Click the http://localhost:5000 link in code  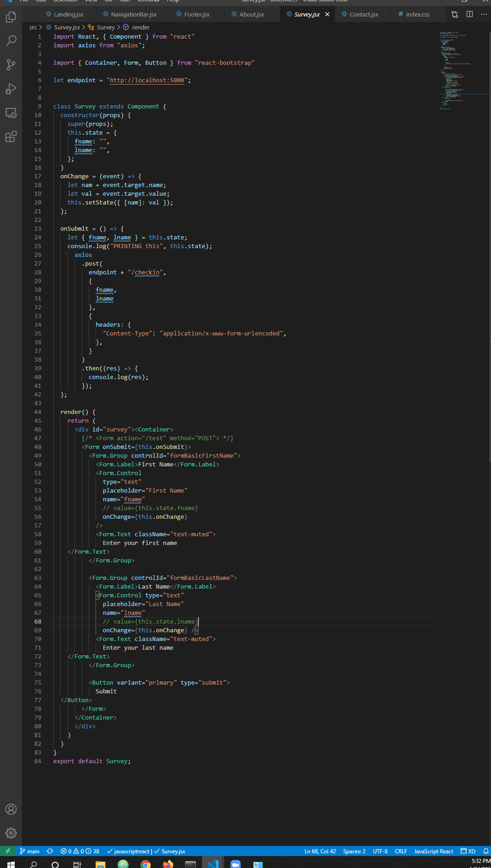(147, 80)
